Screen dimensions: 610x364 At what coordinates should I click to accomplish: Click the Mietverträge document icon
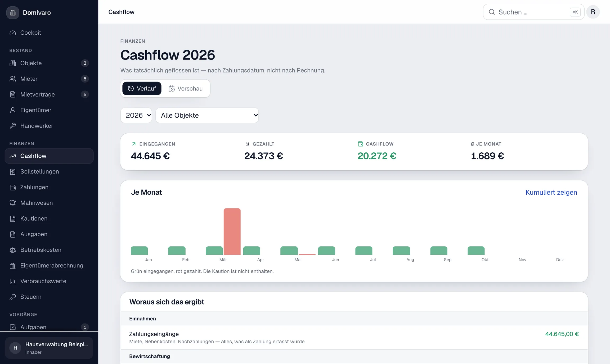coord(13,94)
